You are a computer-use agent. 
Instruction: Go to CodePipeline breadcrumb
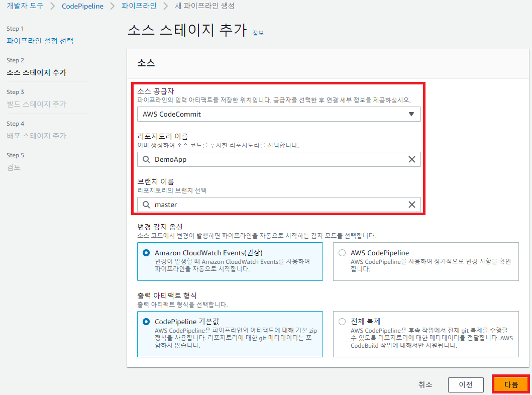[82, 6]
